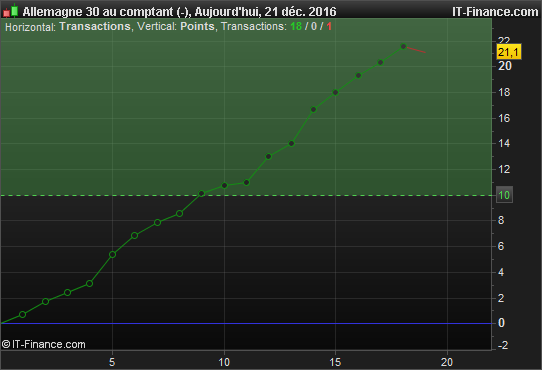Select the Horizontal 'Transactions' setting label
This screenshot has height=370, width=542.
coord(95,26)
